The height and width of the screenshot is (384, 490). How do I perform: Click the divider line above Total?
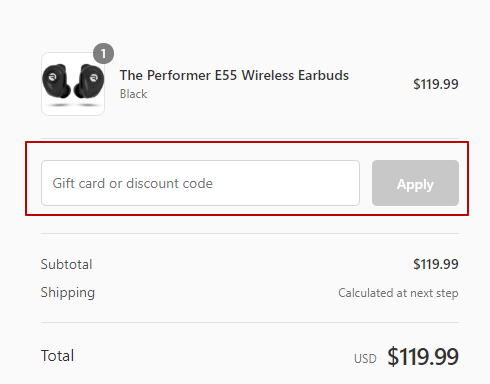pos(250,322)
